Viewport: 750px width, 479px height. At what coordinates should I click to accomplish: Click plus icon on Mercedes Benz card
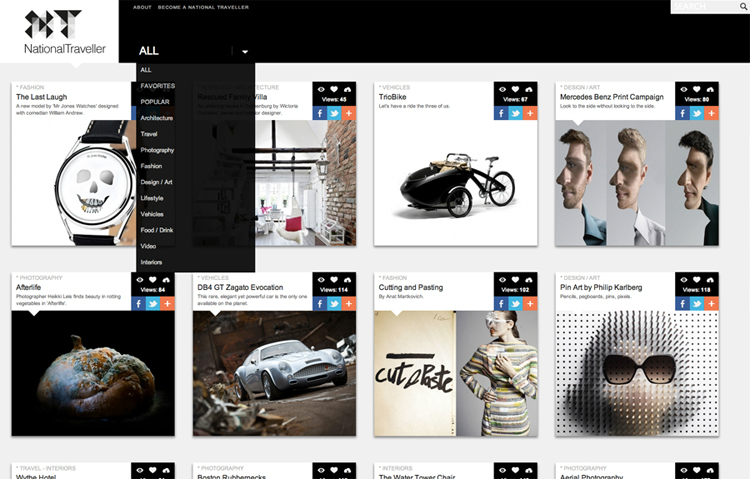coord(711,113)
